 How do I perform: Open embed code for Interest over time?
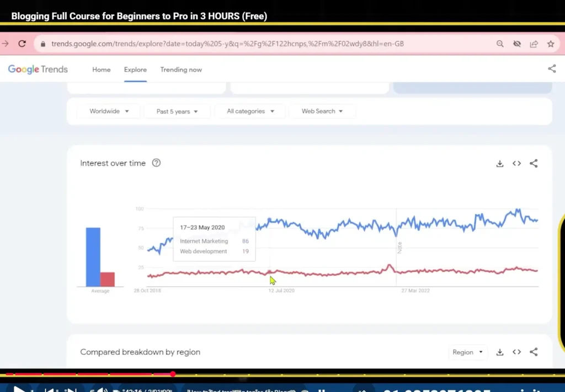[x=516, y=163]
